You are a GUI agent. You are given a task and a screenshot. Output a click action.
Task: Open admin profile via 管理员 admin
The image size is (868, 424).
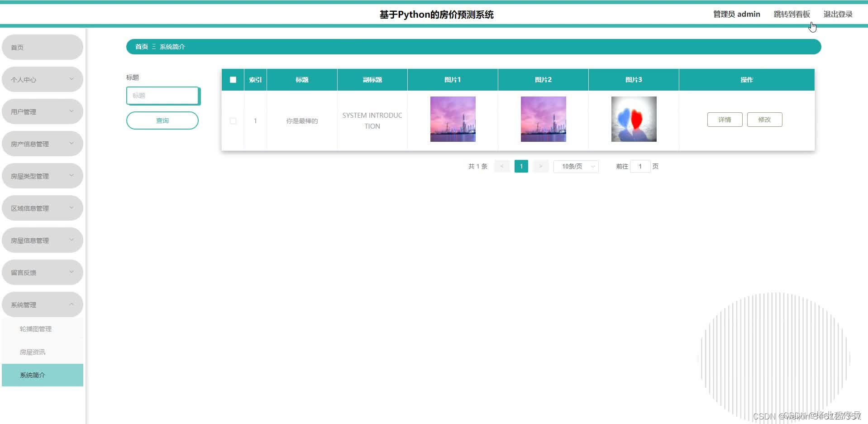736,14
